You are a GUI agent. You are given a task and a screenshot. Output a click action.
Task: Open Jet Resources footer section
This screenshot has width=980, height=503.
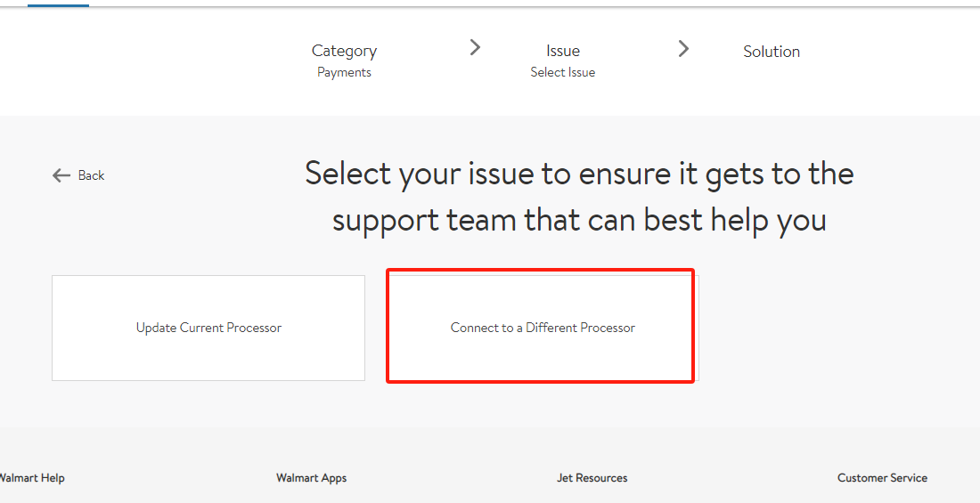(592, 478)
